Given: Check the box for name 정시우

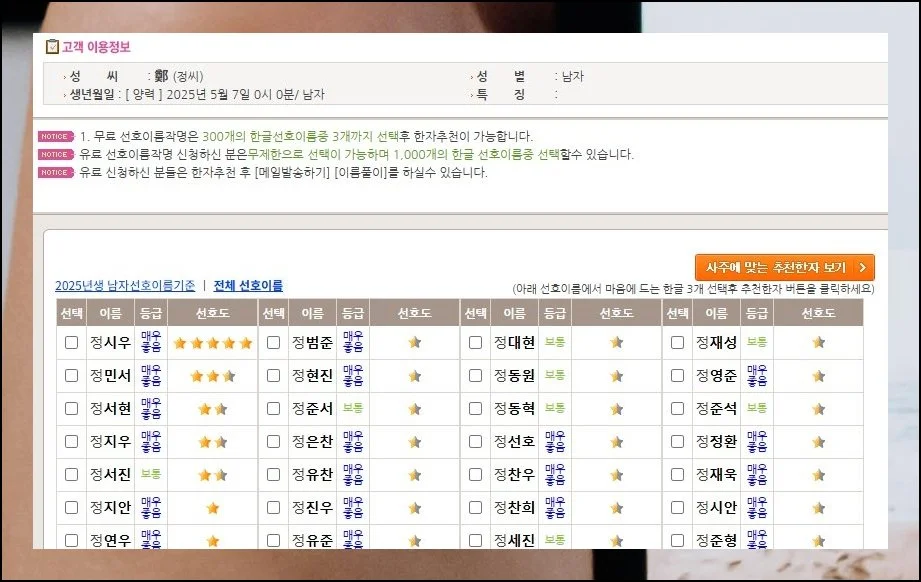Looking at the screenshot, I should pos(71,343).
